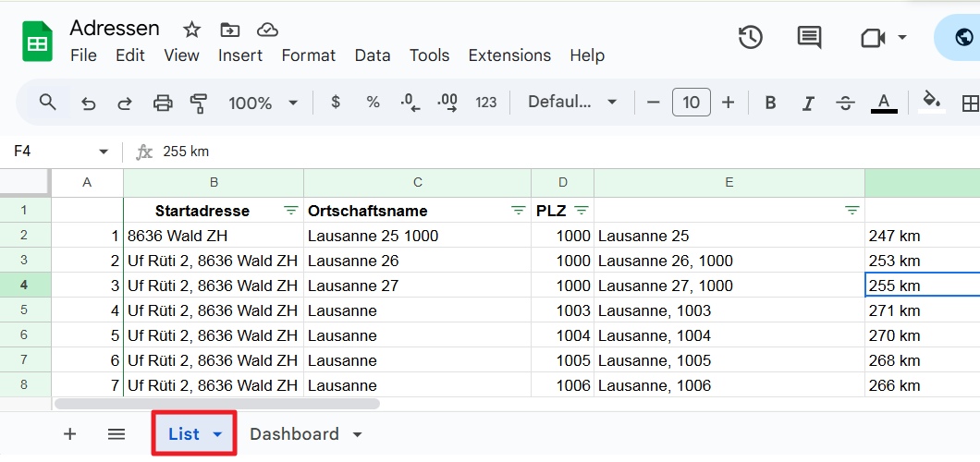Toggle strikethrough formatting
This screenshot has height=462, width=980.
click(x=845, y=103)
